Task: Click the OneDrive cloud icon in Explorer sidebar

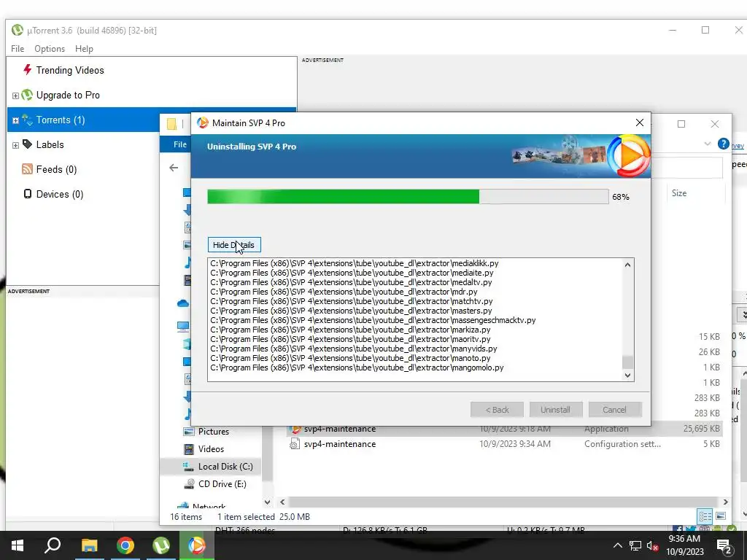Action: click(x=183, y=303)
